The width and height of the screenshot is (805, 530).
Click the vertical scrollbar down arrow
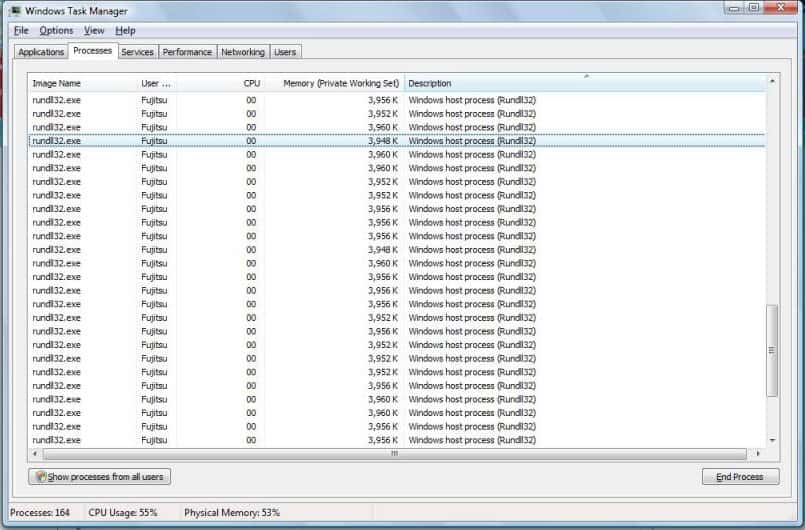(772, 440)
